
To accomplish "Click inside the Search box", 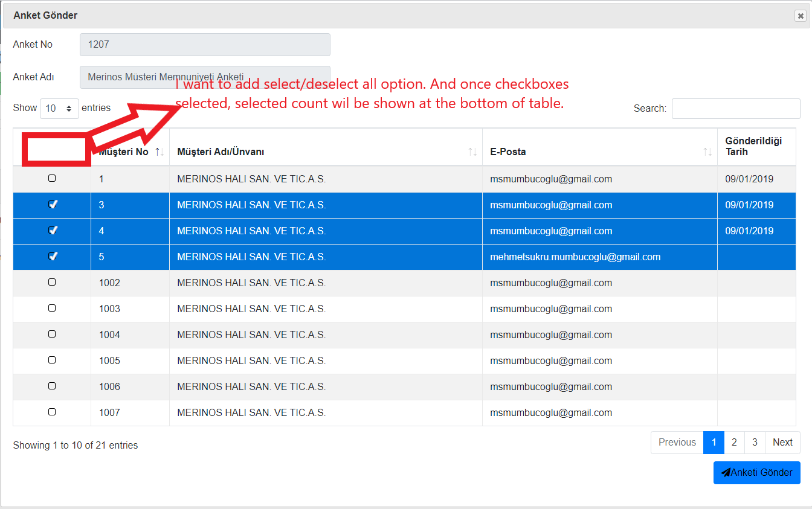I will pos(736,108).
